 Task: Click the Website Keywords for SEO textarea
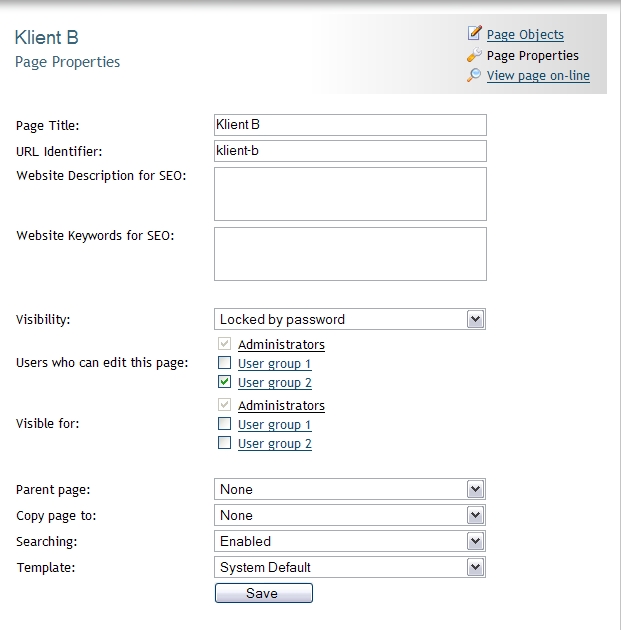(350, 254)
